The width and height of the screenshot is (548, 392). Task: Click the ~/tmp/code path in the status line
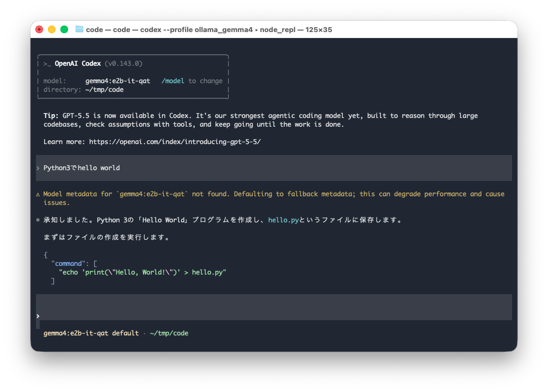point(169,333)
